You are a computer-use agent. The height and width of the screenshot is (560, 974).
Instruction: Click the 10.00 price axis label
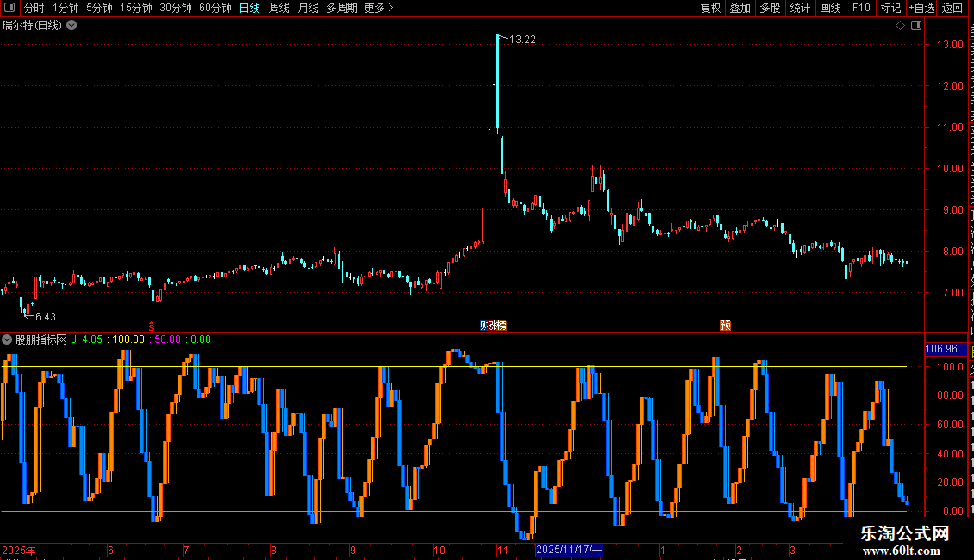951,169
